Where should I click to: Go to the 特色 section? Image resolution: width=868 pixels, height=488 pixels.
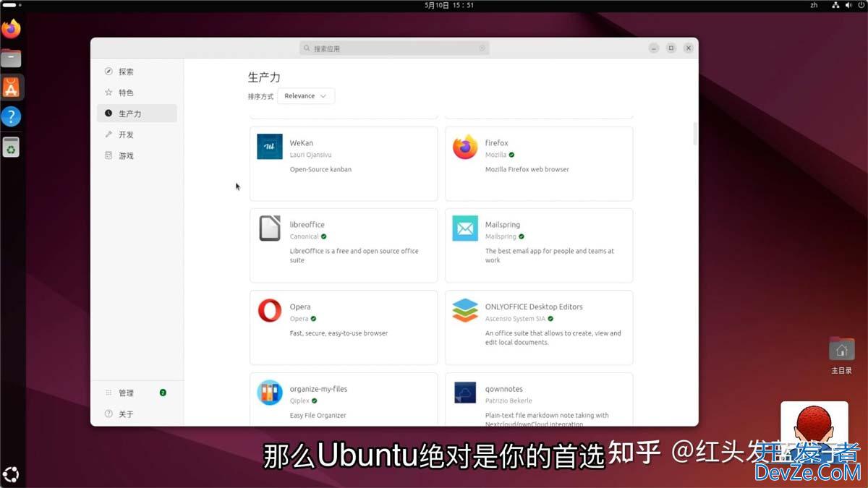pos(137,93)
